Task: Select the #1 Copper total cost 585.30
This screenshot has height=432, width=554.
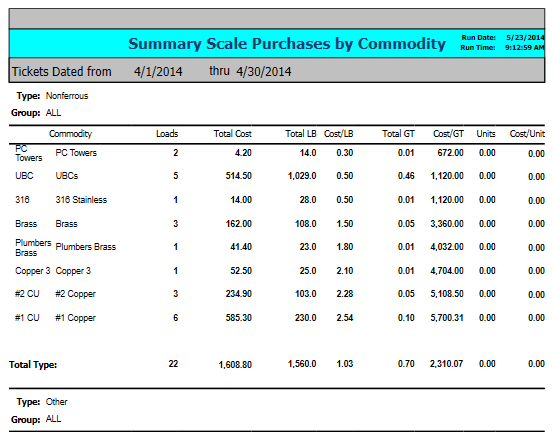Action: click(x=238, y=318)
